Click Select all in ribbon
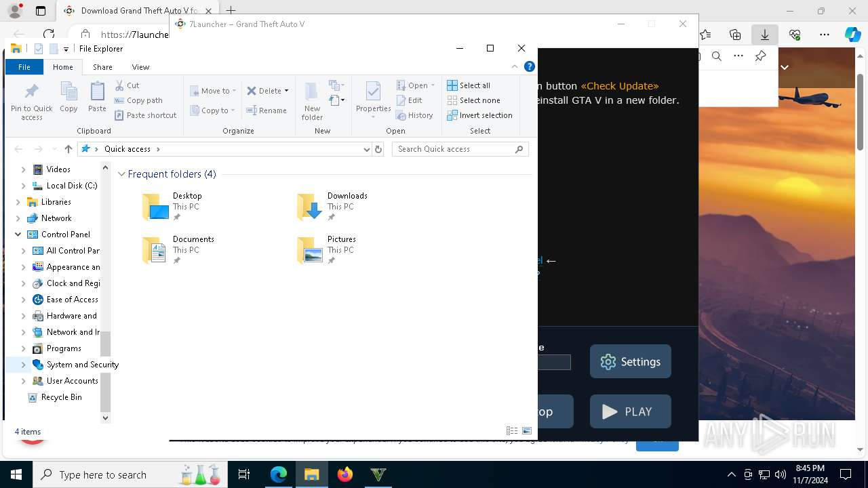Image resolution: width=868 pixels, height=488 pixels. pos(469,85)
